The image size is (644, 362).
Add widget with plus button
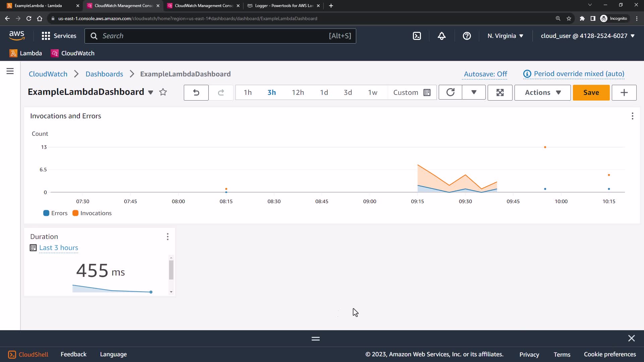(624, 93)
